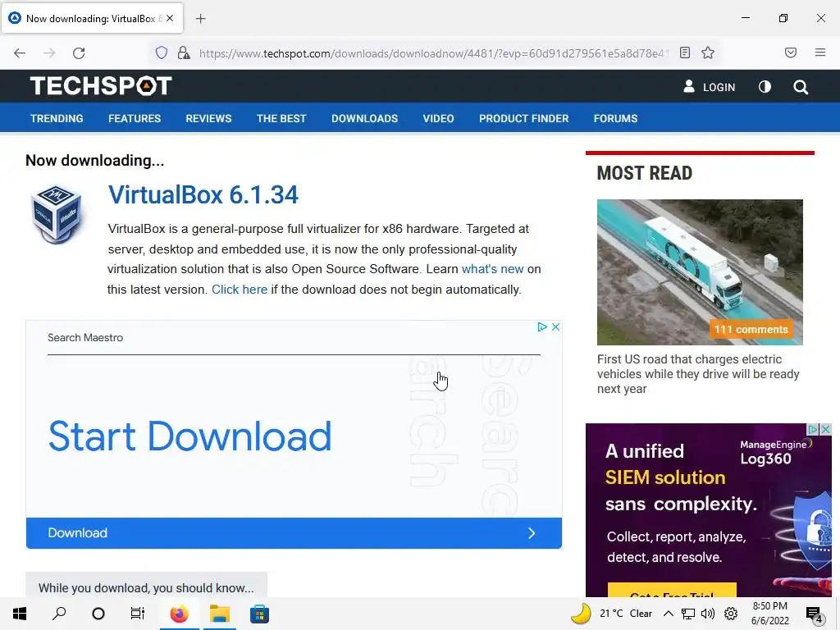This screenshot has height=630, width=840.
Task: Click the AdChoices triangle on Search Maestro ad
Action: pyautogui.click(x=541, y=326)
